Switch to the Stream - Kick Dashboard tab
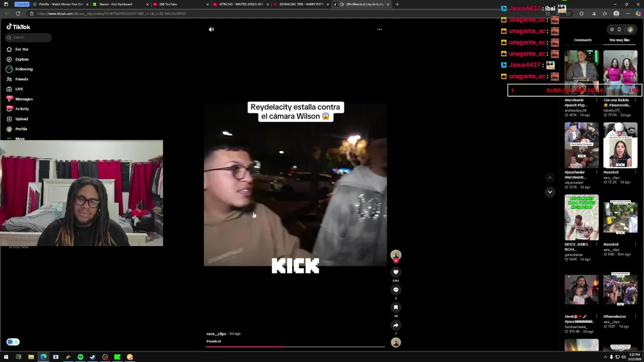The height and width of the screenshot is (362, 644). 120,4
